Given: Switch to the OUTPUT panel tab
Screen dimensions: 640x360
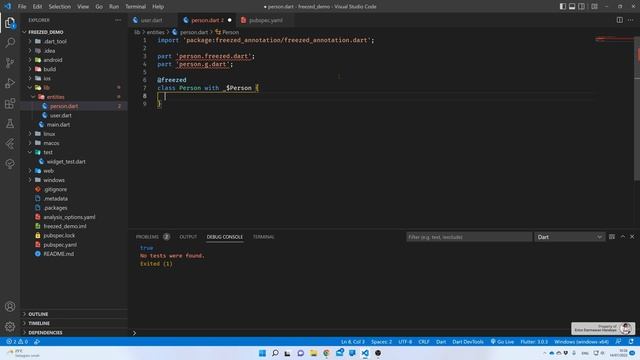Looking at the screenshot, I should click(x=188, y=237).
